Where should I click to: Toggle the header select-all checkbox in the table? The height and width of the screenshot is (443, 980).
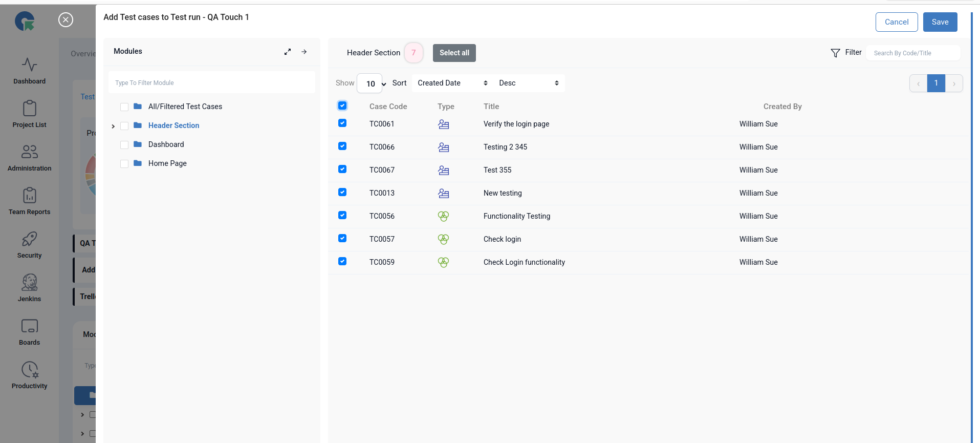(x=342, y=106)
